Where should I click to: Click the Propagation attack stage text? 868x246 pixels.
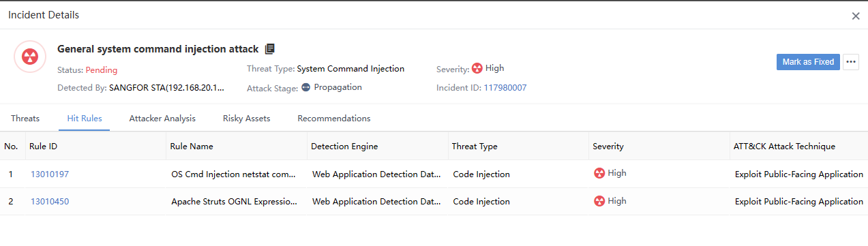pyautogui.click(x=338, y=87)
